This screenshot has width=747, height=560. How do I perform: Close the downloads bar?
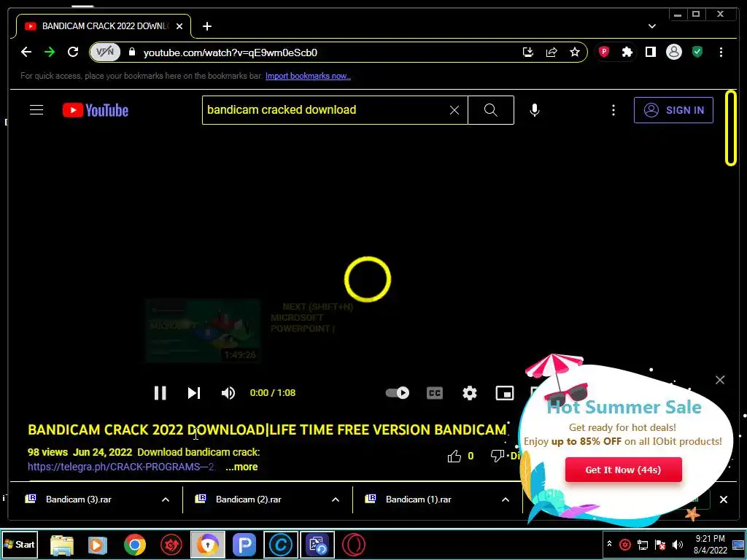click(x=723, y=499)
